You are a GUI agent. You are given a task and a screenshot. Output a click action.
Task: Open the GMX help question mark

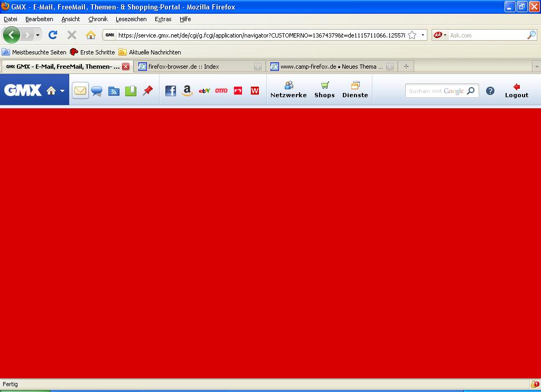[490, 91]
